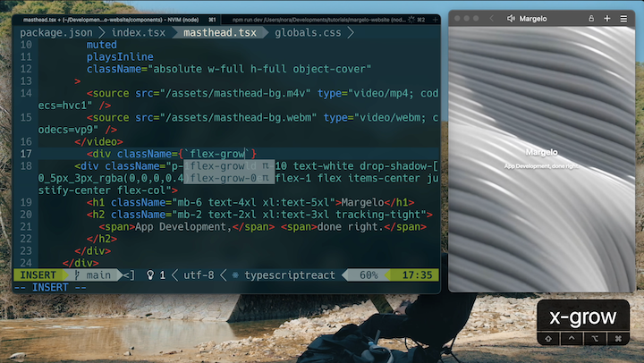Go back using the browser back arrow
The width and height of the screenshot is (644, 363).
(491, 18)
